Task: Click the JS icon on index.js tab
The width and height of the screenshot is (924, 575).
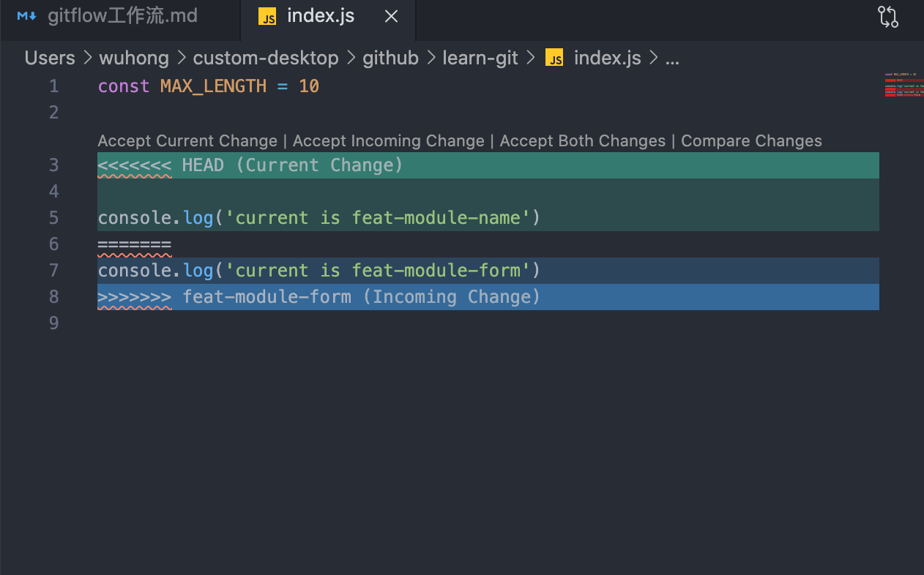Action: [267, 17]
